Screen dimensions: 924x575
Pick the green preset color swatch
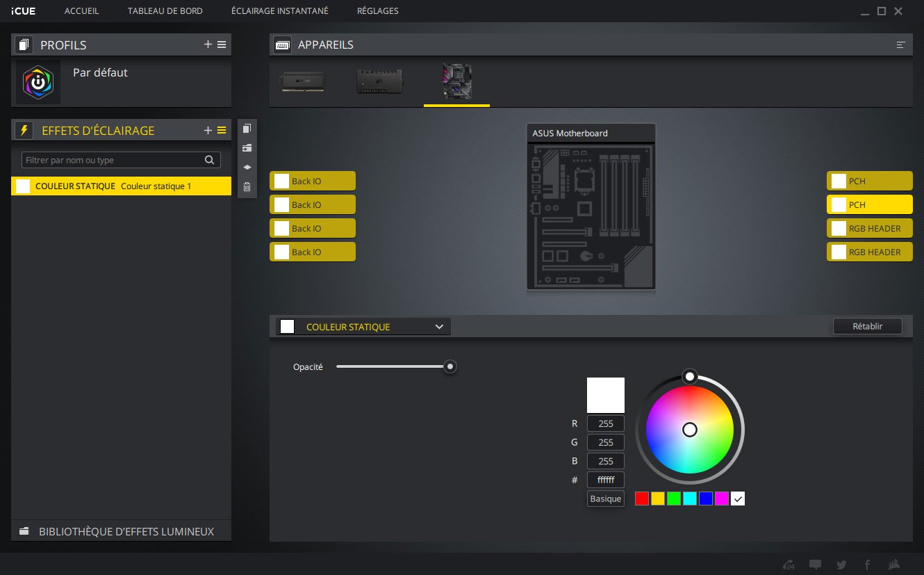pyautogui.click(x=674, y=499)
